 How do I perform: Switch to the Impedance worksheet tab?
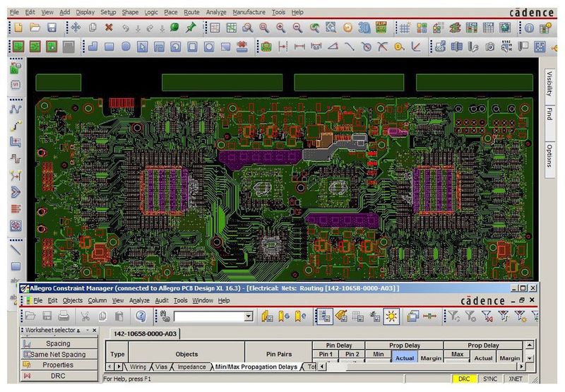[191, 367]
